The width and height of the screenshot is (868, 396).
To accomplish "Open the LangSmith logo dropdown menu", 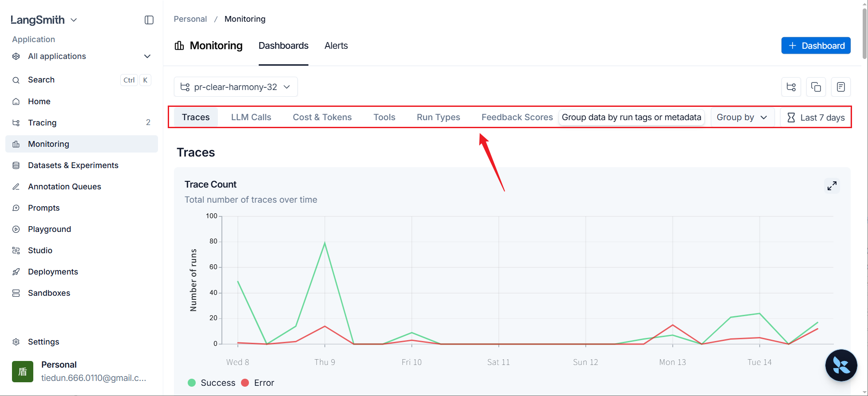I will click(44, 20).
